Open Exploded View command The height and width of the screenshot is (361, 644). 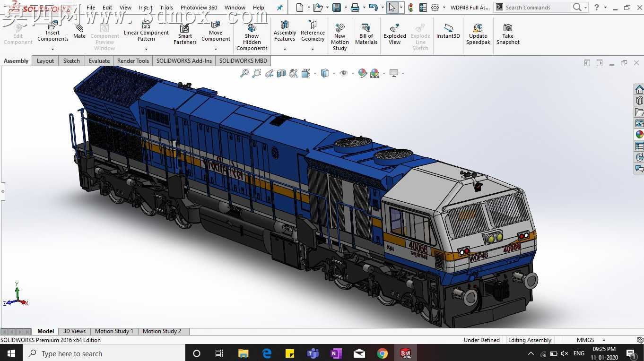(x=395, y=34)
